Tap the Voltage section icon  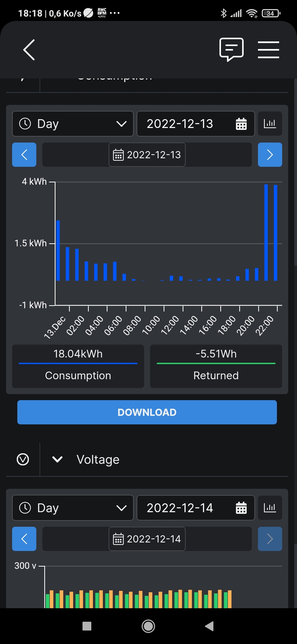click(23, 459)
